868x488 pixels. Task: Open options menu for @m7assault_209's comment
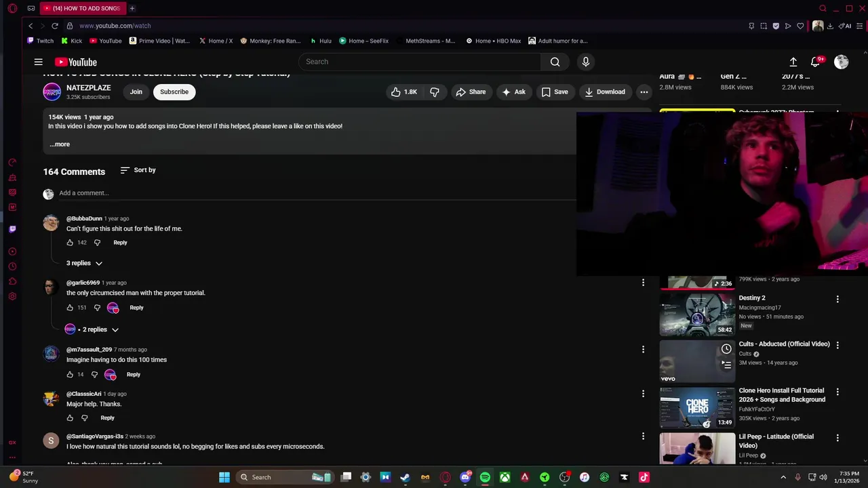[x=643, y=350]
